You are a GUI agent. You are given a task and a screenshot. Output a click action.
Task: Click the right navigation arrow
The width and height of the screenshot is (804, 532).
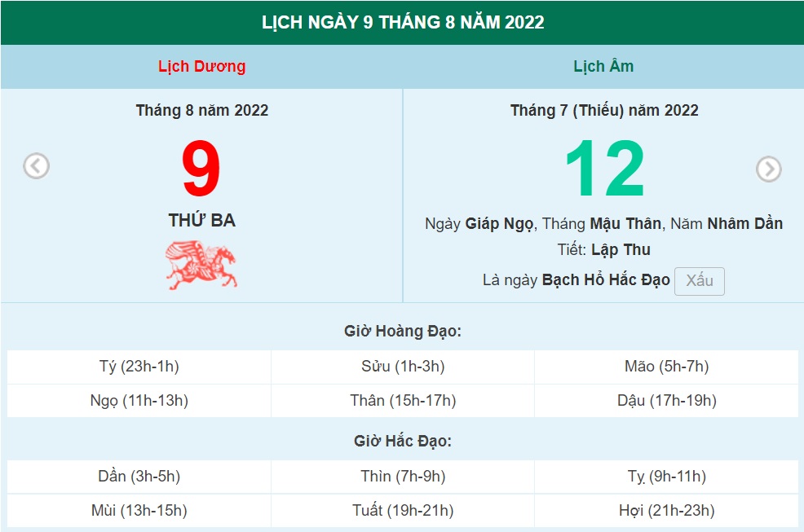coord(769,167)
